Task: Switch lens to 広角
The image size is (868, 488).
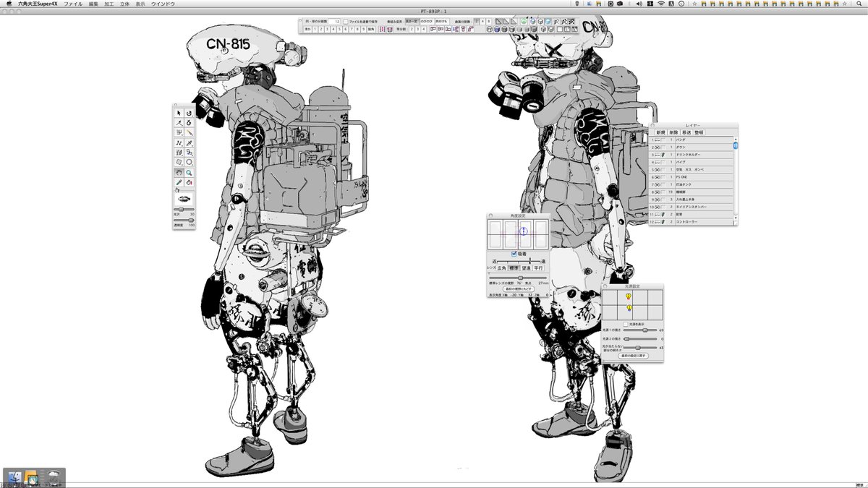Action: 502,267
